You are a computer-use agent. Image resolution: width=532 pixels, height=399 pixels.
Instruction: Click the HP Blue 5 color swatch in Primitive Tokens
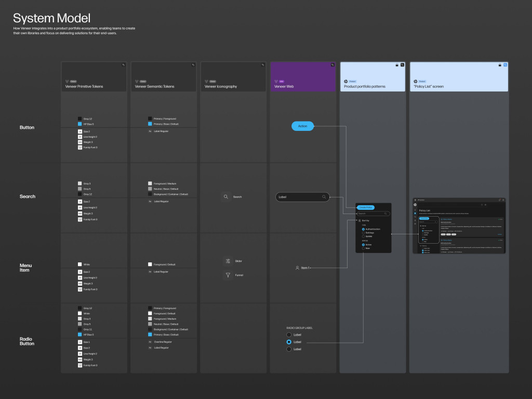coord(79,124)
